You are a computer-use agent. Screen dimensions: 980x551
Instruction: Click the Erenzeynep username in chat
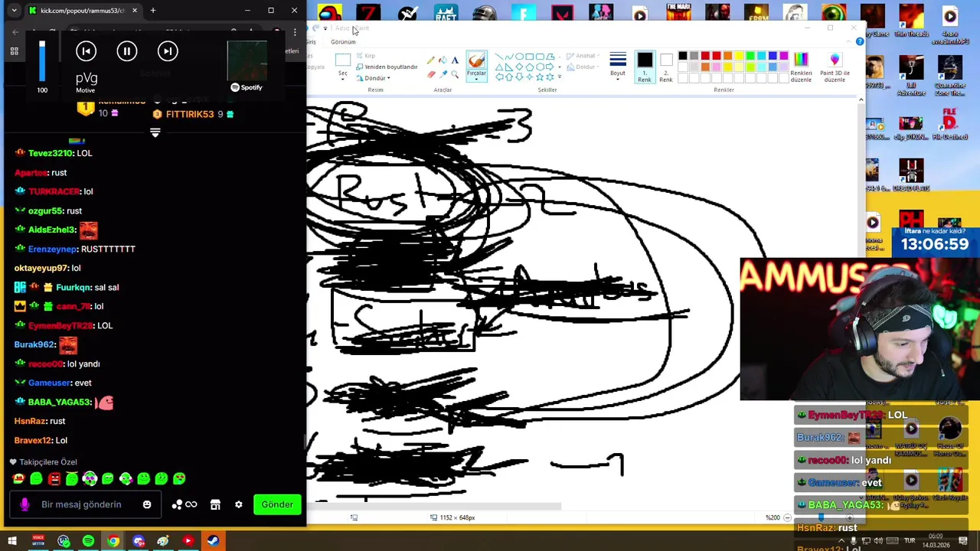[53, 249]
